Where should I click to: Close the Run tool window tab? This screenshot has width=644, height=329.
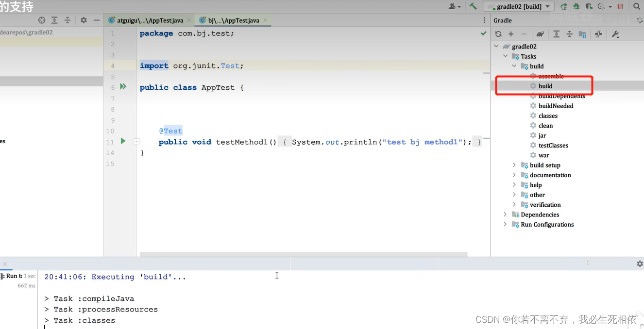click(x=5, y=264)
